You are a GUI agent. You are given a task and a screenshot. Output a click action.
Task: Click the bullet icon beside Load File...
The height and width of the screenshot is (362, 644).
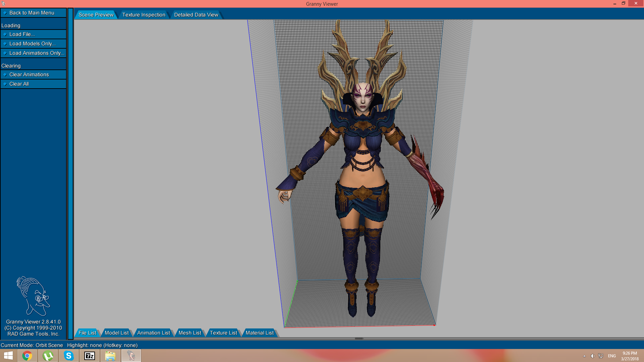coord(5,34)
